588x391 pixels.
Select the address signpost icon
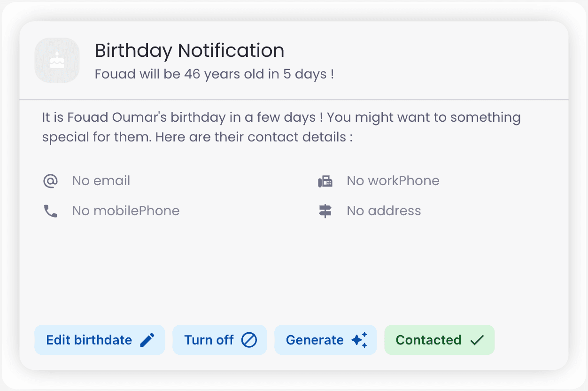pos(325,211)
